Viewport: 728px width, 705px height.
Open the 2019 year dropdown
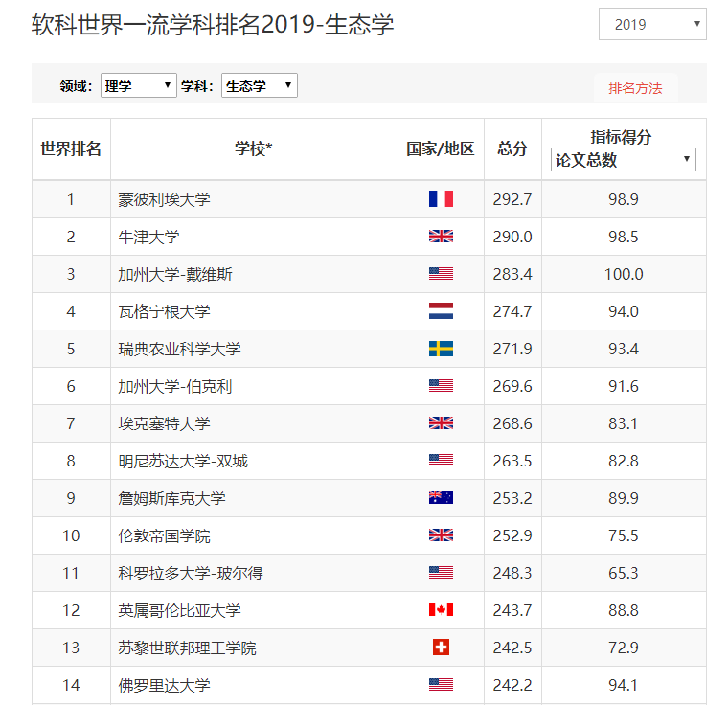pos(652,24)
